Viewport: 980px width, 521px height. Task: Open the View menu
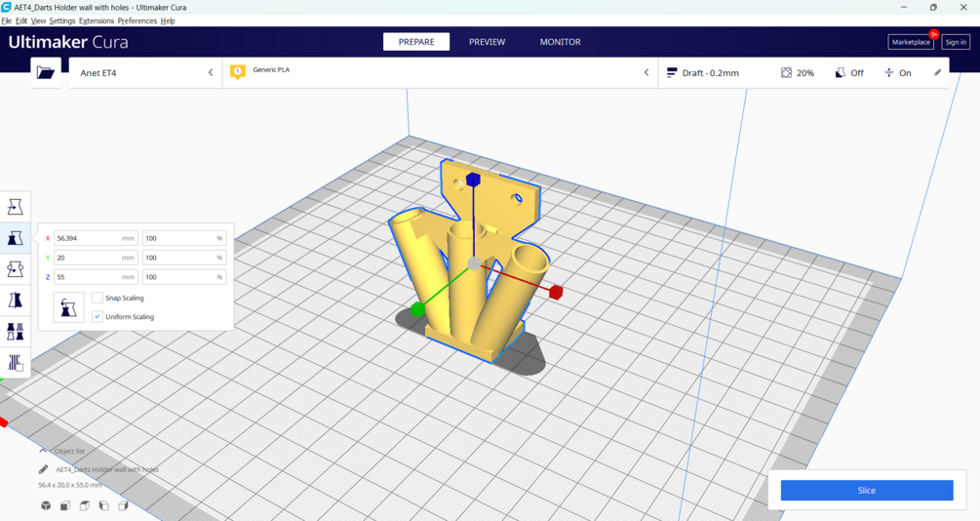[38, 20]
